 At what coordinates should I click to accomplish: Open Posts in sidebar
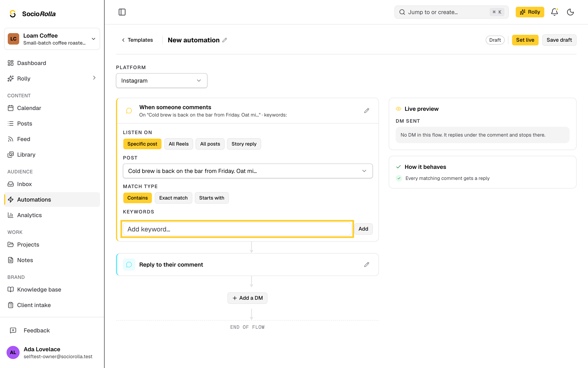pos(52,123)
